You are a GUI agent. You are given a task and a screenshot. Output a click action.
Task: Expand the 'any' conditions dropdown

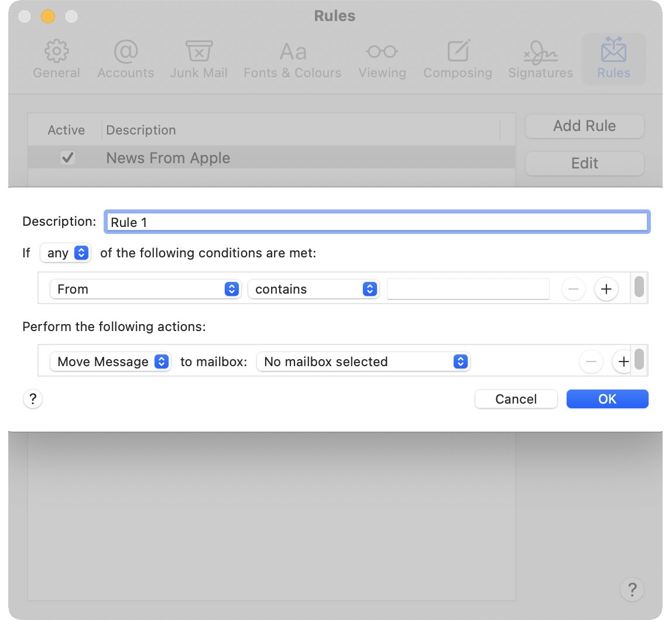point(65,253)
